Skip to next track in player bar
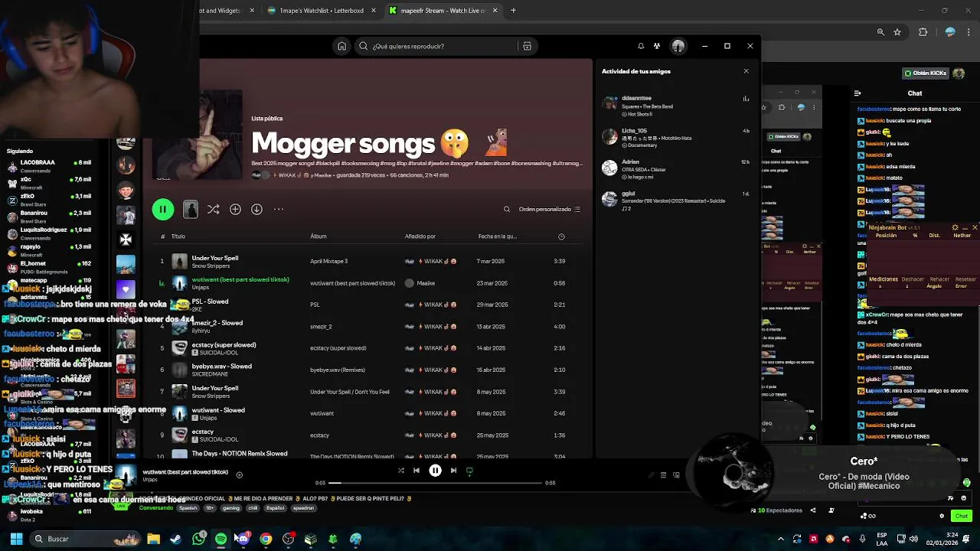The image size is (980, 551). tap(453, 471)
